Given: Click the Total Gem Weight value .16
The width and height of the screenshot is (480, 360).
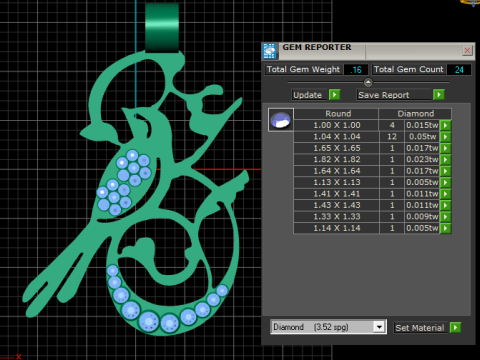Looking at the screenshot, I should tap(356, 70).
